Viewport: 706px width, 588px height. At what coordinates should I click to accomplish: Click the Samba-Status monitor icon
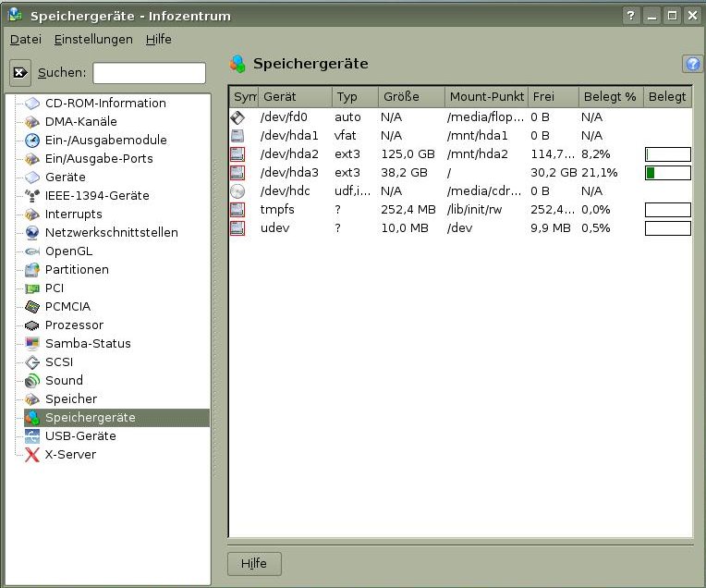pyautogui.click(x=32, y=344)
